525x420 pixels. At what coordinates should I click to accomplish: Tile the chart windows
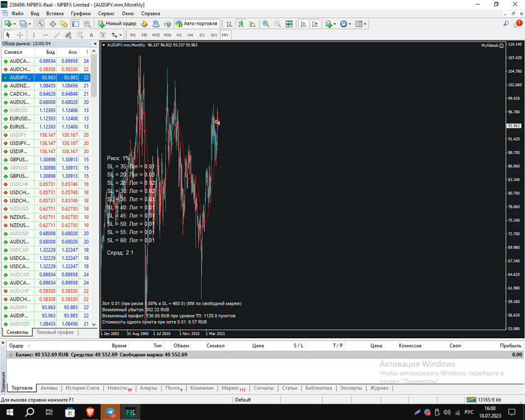[x=289, y=24]
